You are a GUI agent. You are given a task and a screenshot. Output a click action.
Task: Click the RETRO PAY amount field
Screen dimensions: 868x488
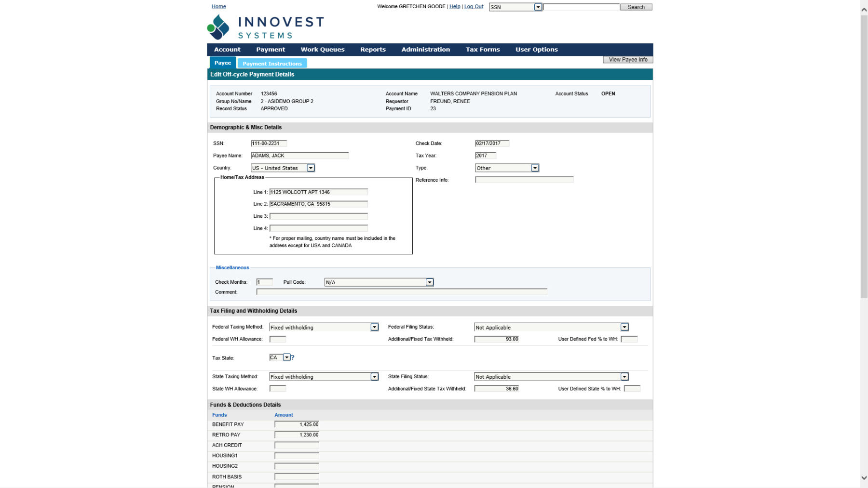(x=297, y=435)
